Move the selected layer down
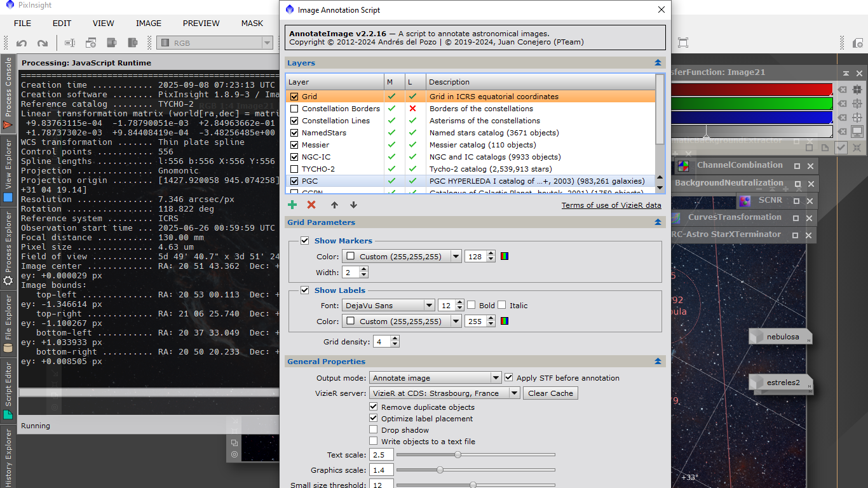 [x=353, y=205]
